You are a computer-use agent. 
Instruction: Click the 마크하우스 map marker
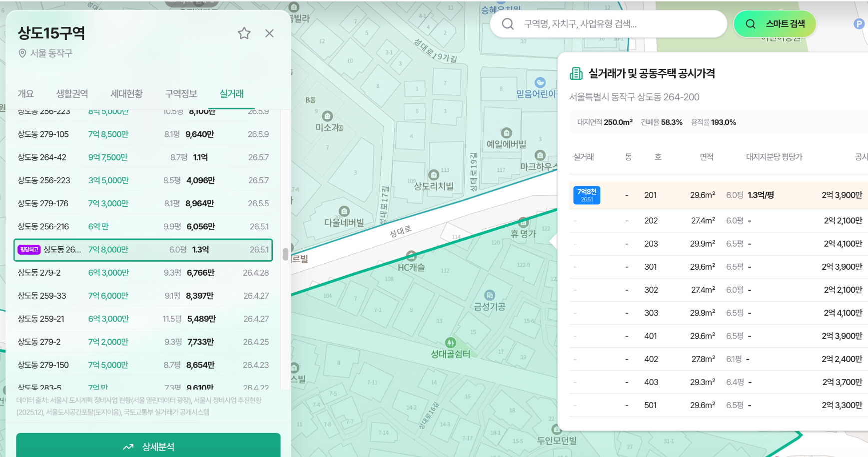pyautogui.click(x=540, y=155)
